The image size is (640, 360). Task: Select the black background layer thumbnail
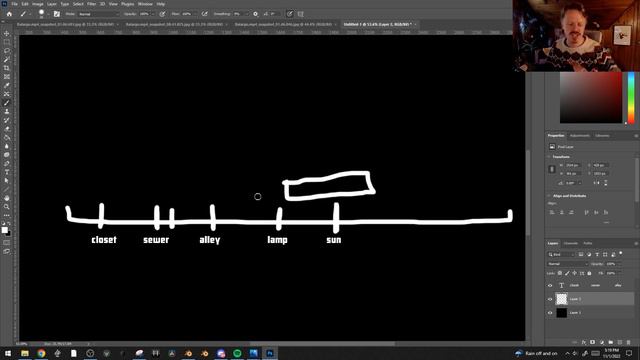[x=562, y=313]
